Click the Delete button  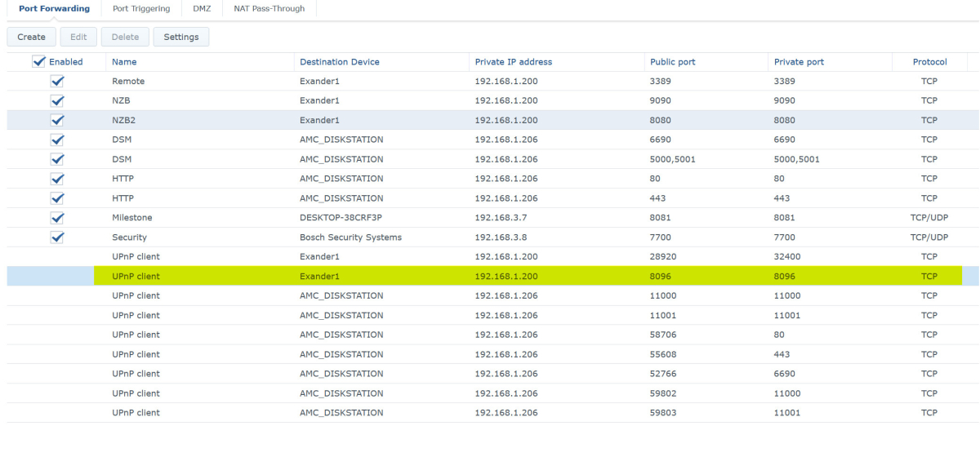pyautogui.click(x=125, y=37)
